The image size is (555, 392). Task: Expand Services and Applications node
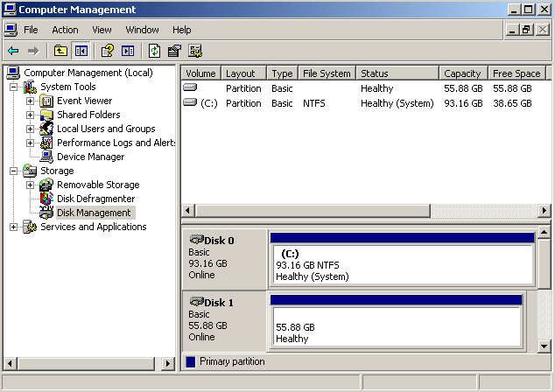[x=14, y=227]
